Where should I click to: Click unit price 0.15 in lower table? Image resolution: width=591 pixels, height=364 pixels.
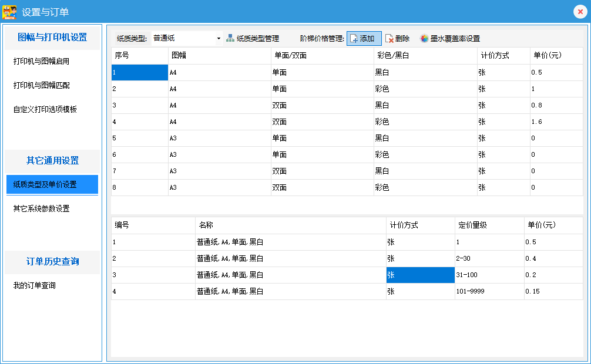(553, 292)
